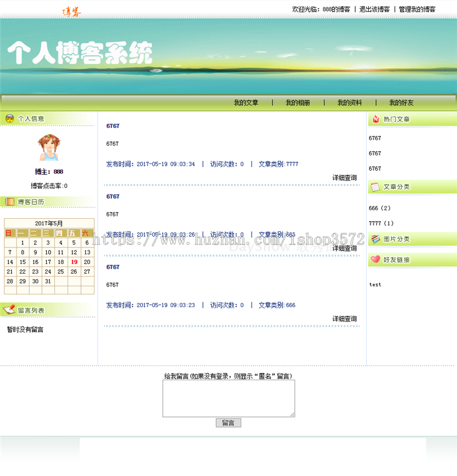Select date 1 in May calendar
The width and height of the screenshot is (457, 476).
(23, 243)
